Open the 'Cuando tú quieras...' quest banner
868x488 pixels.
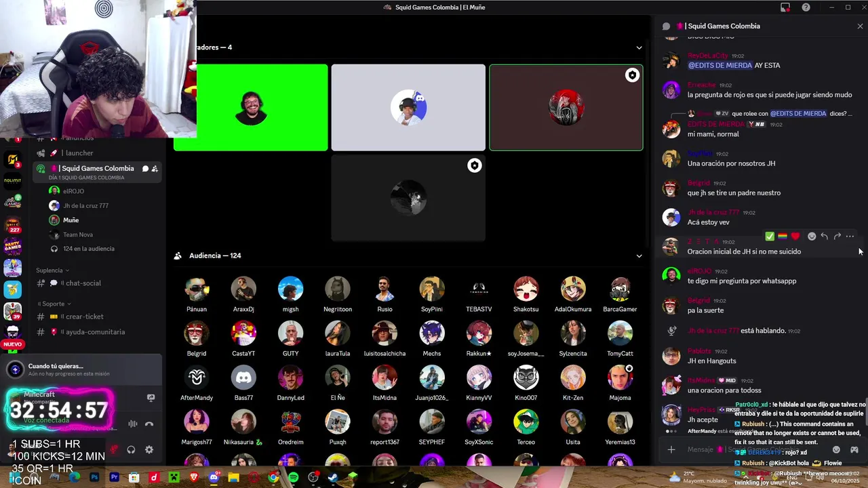pyautogui.click(x=81, y=369)
